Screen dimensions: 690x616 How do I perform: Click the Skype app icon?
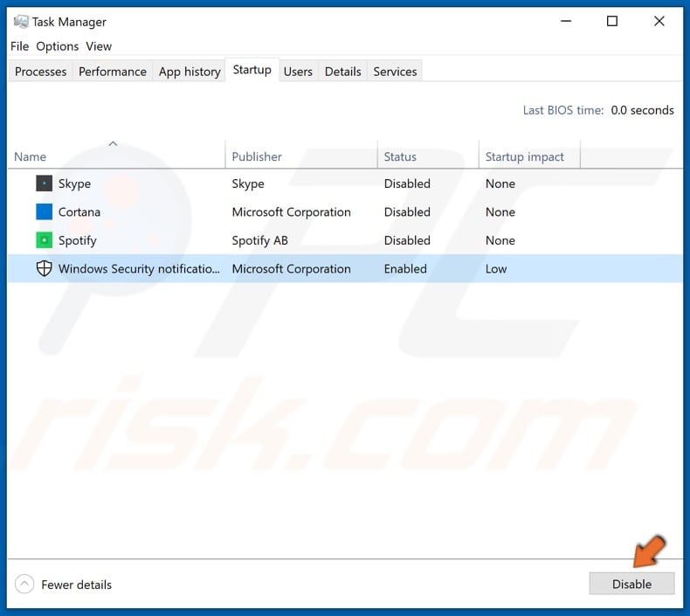click(44, 183)
